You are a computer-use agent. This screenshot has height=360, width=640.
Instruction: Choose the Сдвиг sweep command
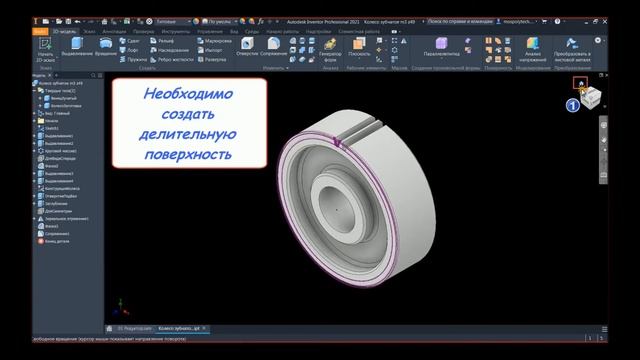point(129,41)
